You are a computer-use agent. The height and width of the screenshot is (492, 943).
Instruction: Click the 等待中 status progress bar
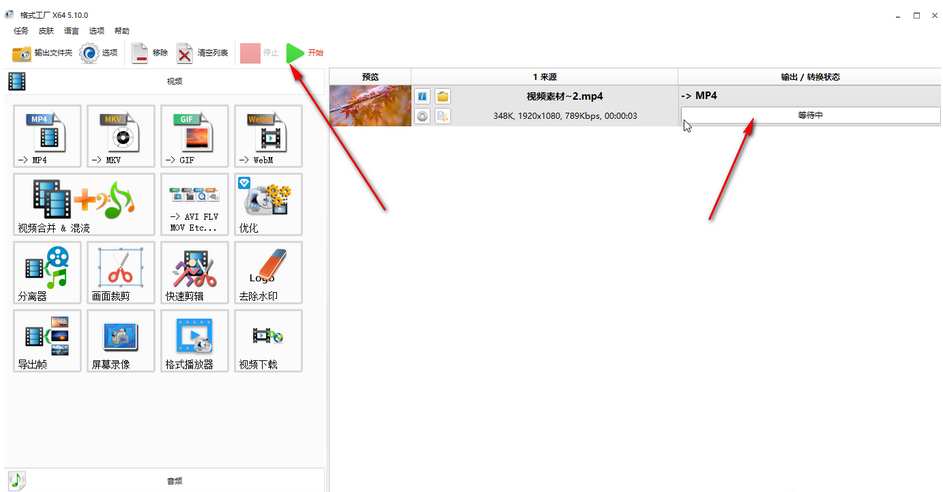point(811,115)
